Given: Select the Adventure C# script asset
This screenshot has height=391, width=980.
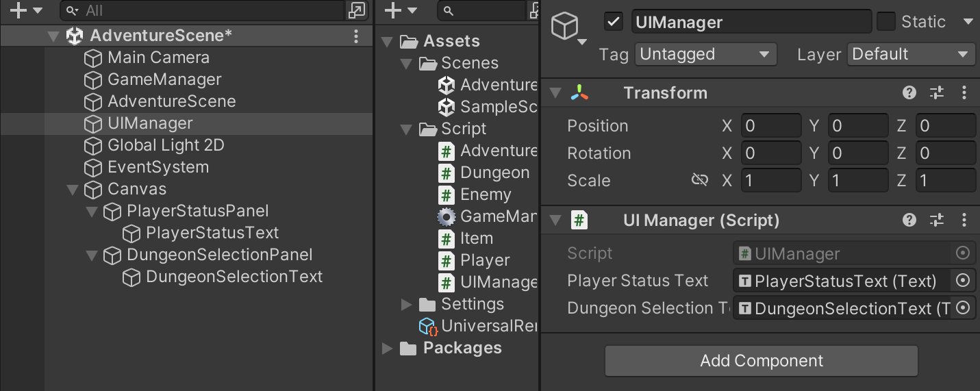Looking at the screenshot, I should point(488,151).
